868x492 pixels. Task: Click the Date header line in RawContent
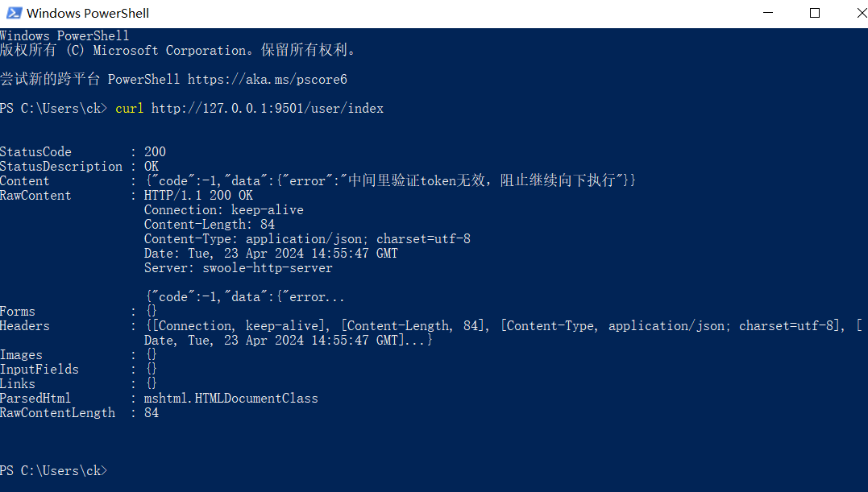[x=271, y=253]
